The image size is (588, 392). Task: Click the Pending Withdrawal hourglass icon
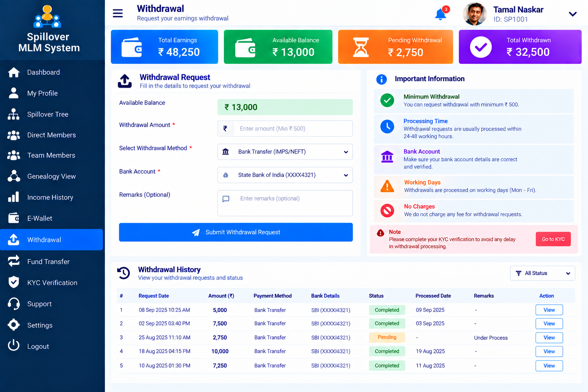[361, 47]
